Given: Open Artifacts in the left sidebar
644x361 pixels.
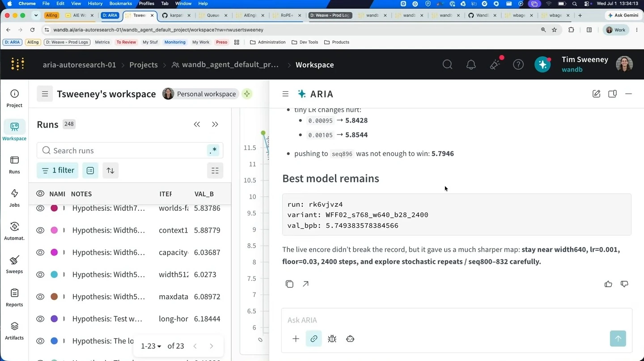Looking at the screenshot, I should tap(14, 331).
